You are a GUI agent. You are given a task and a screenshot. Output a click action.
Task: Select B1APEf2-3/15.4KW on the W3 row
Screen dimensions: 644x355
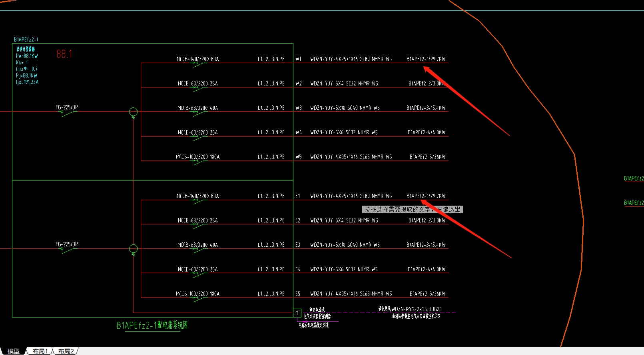coord(426,108)
